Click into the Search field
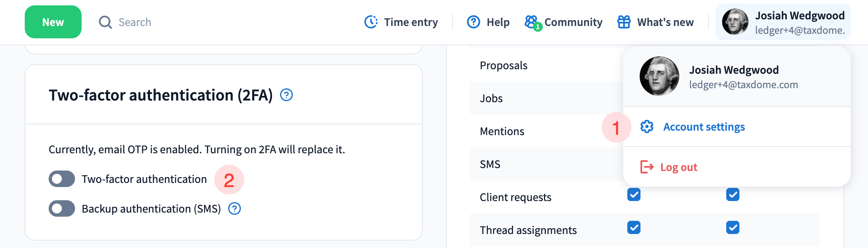The height and width of the screenshot is (248, 868). point(135,22)
